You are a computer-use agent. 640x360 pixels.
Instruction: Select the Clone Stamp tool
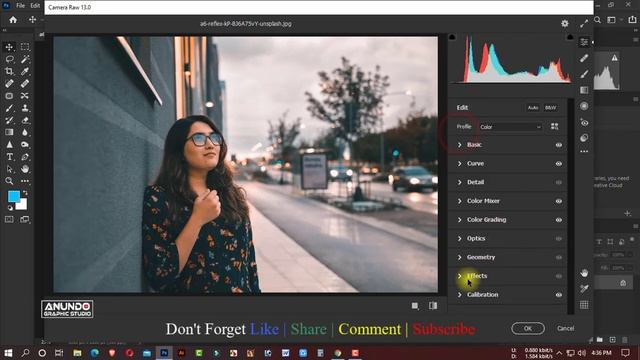tap(25, 108)
